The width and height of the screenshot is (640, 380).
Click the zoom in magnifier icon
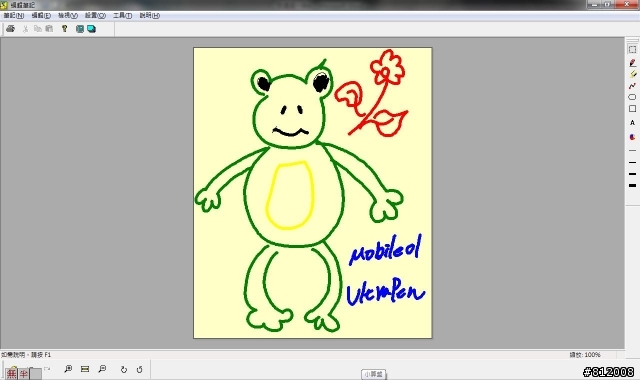pyautogui.click(x=68, y=369)
